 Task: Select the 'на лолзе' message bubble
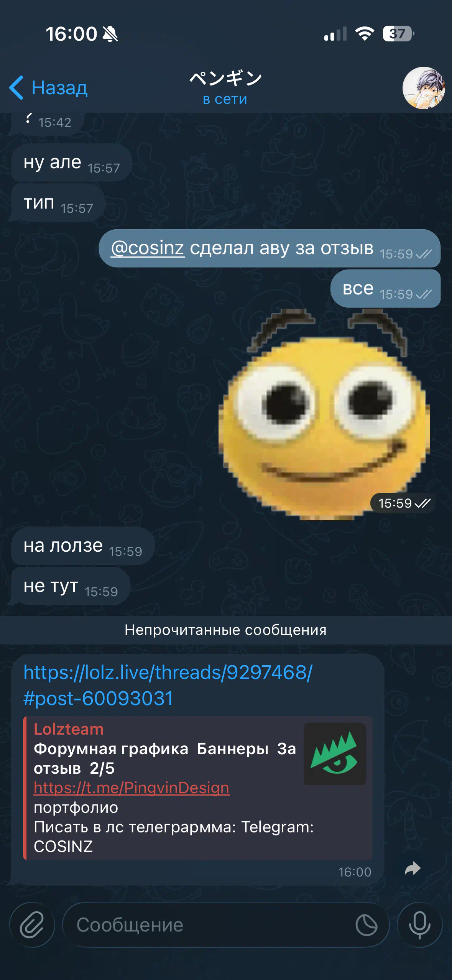83,546
